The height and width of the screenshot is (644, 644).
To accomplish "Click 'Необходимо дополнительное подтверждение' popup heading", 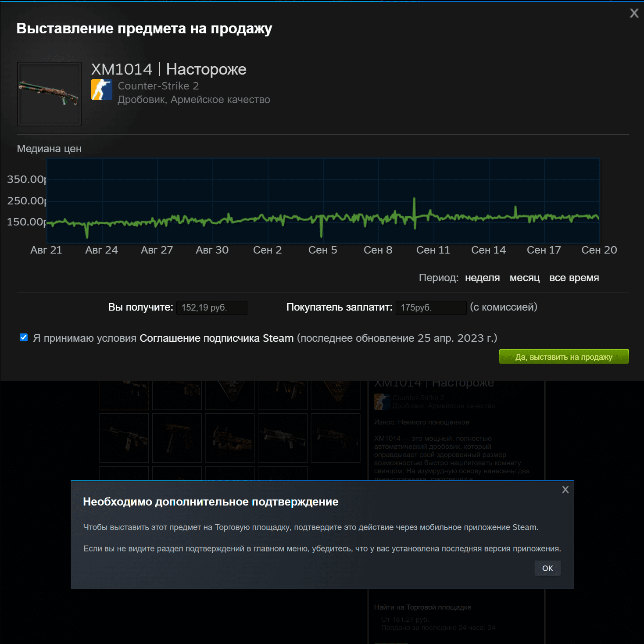I will pos(211,502).
